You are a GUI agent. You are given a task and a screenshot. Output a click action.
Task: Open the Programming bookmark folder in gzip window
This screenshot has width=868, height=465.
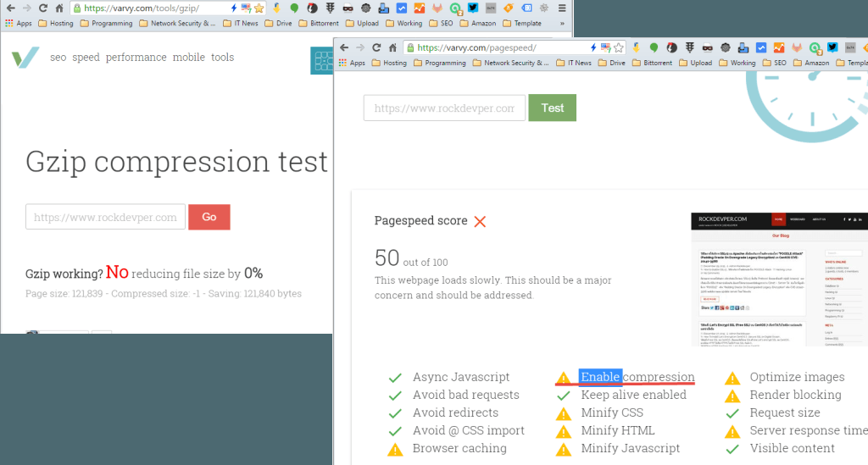click(106, 23)
